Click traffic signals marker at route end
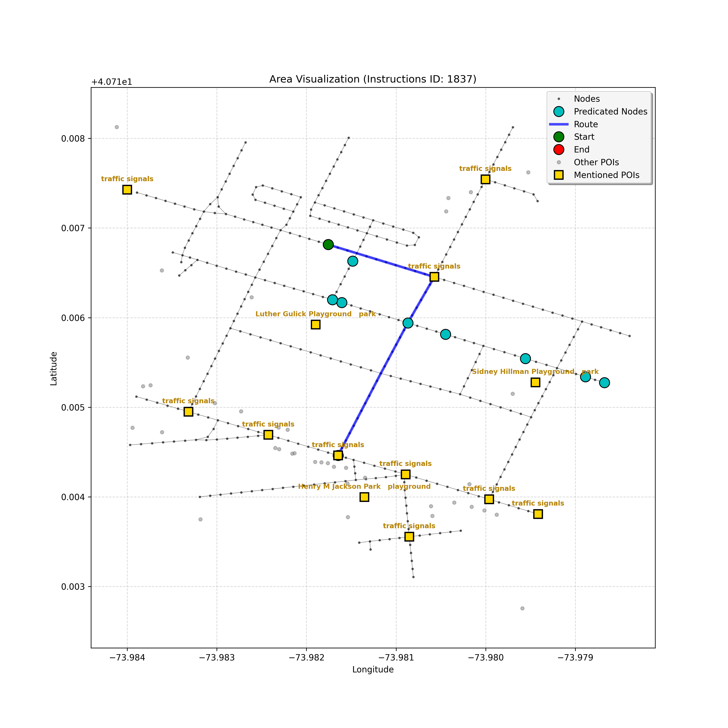Screen dimensions: 728x728 pos(338,456)
